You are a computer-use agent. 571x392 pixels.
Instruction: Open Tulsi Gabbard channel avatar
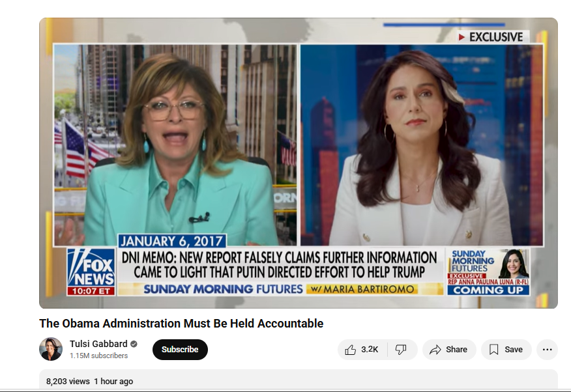point(51,349)
